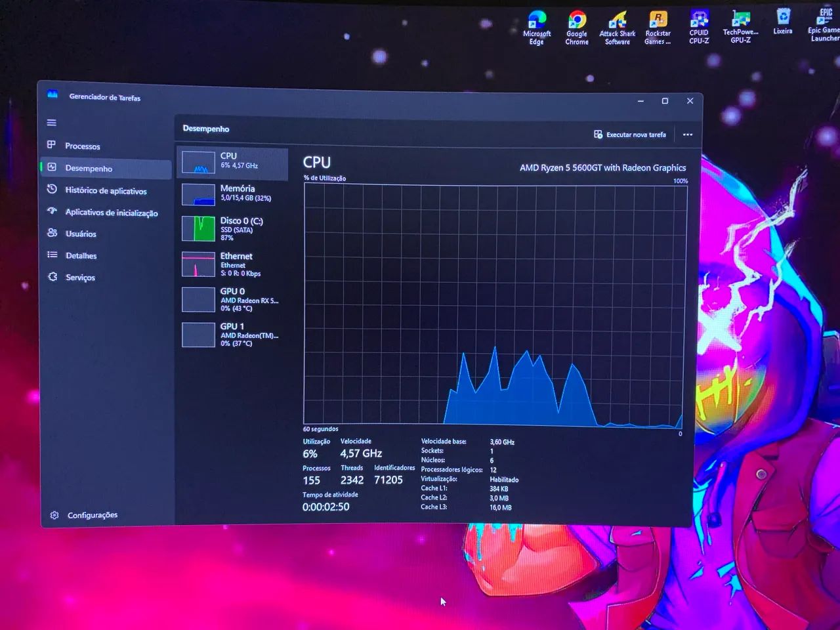The height and width of the screenshot is (630, 840).
Task: Open TechPowerUp GPU-Z desktop shortcut
Action: pos(741,27)
